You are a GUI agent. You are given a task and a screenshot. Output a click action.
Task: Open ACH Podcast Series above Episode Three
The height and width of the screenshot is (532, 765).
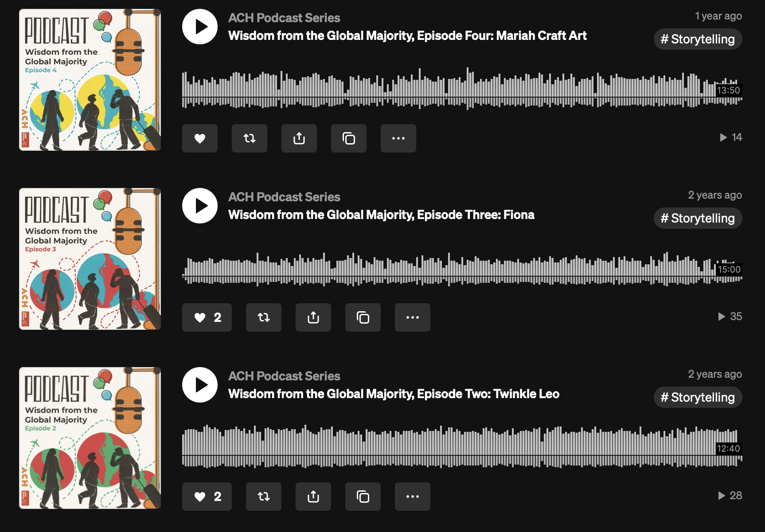284,197
